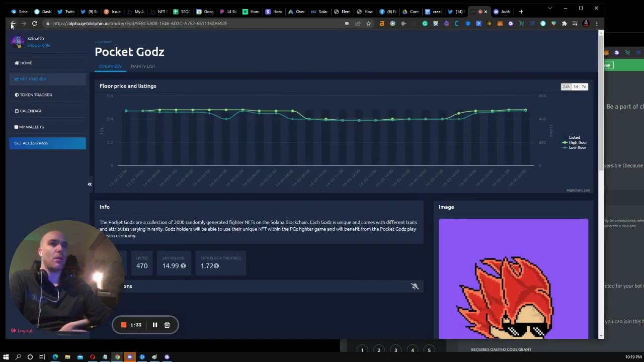The image size is (644, 362).
Task: Switch to the Dash browser tab
Action: (x=43, y=12)
